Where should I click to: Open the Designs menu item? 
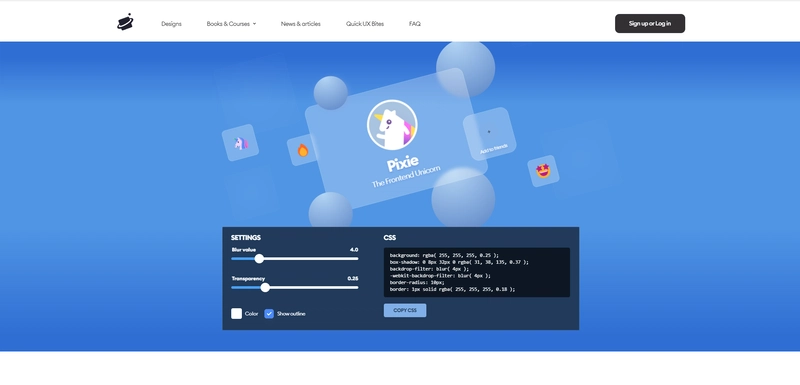coord(171,24)
